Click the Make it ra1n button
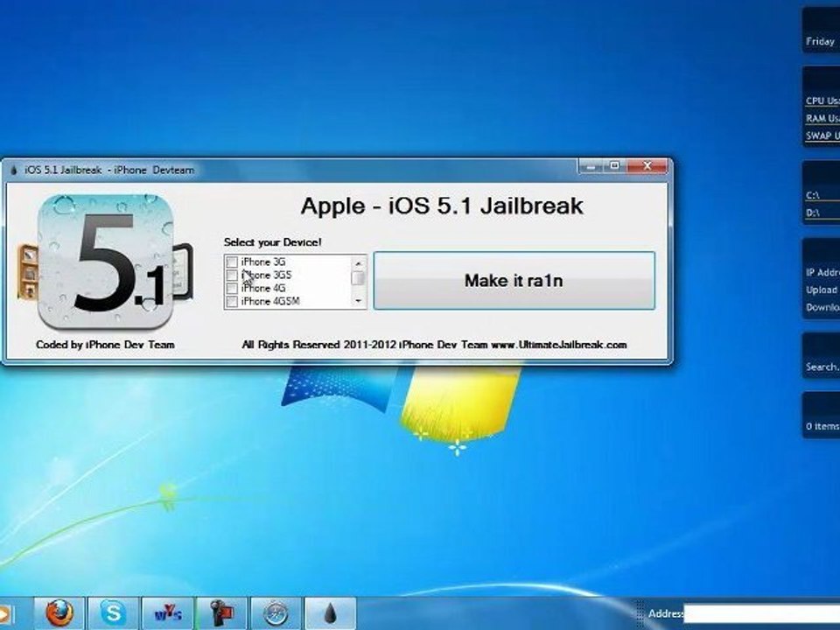The image size is (840, 630). (514, 281)
